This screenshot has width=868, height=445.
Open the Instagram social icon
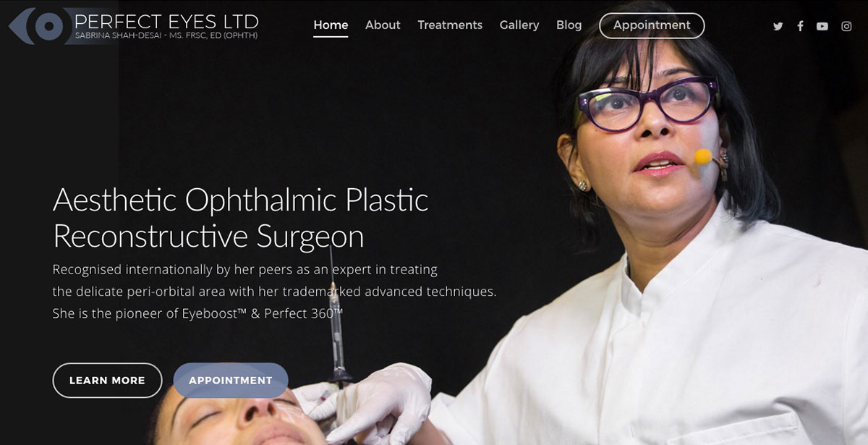click(846, 26)
